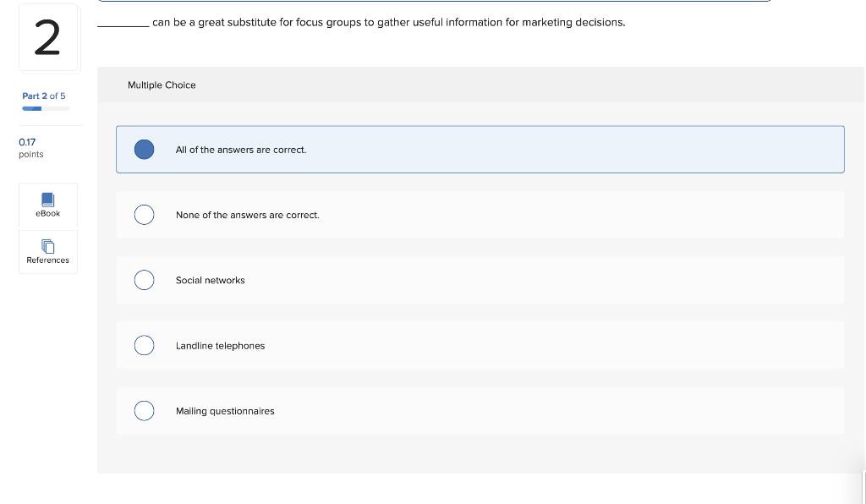Click the References label text
866x504 pixels.
point(47,260)
